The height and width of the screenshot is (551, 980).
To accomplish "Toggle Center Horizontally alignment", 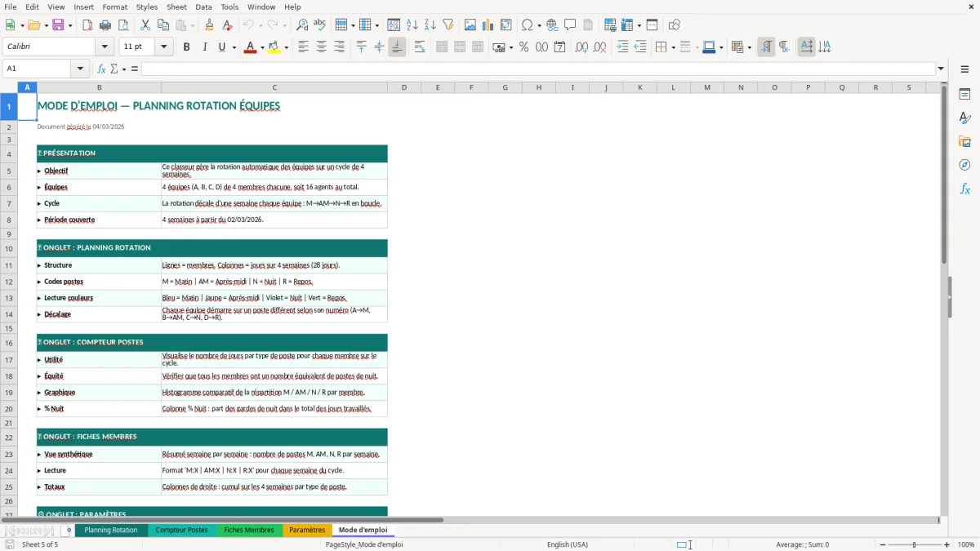I will (321, 47).
